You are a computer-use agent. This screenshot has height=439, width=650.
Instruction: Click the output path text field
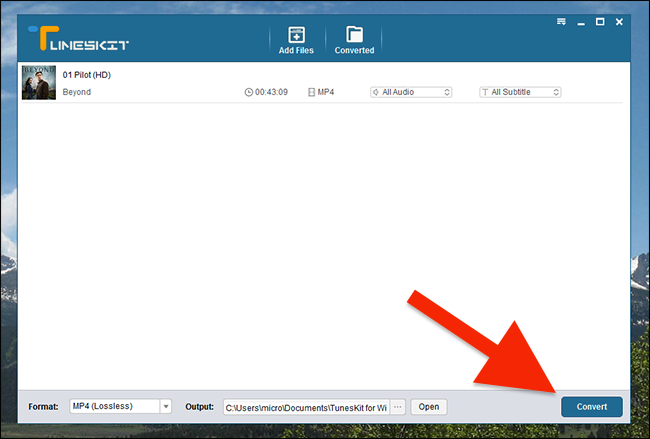(x=306, y=407)
